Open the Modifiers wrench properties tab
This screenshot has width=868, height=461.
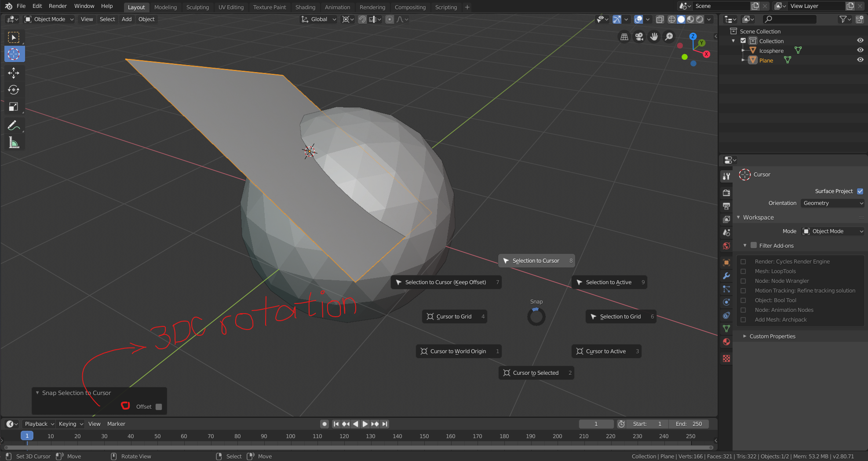coord(726,276)
